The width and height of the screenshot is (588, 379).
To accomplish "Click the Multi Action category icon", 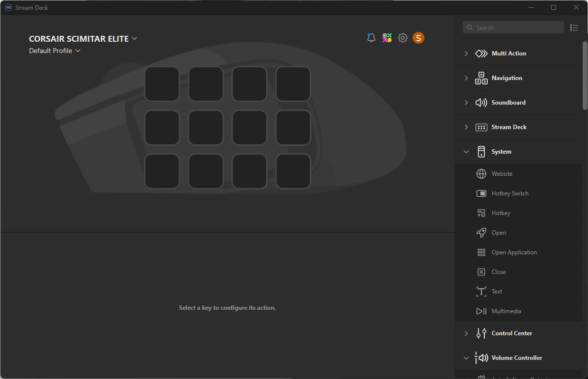I will pos(481,54).
